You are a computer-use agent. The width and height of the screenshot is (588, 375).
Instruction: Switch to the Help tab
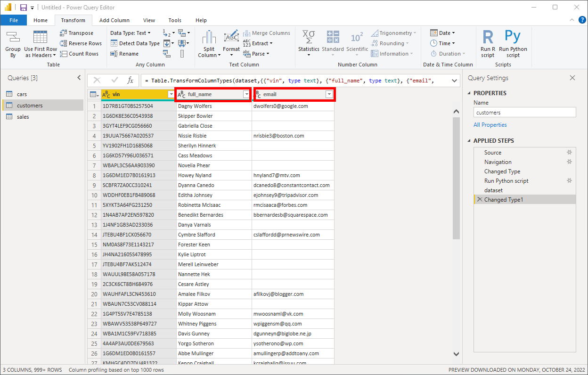pyautogui.click(x=201, y=20)
